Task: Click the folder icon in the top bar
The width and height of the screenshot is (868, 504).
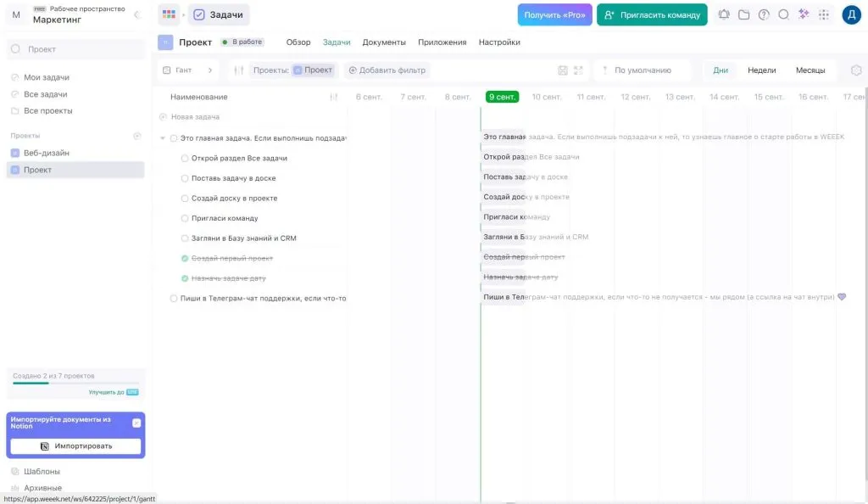Action: tap(744, 13)
